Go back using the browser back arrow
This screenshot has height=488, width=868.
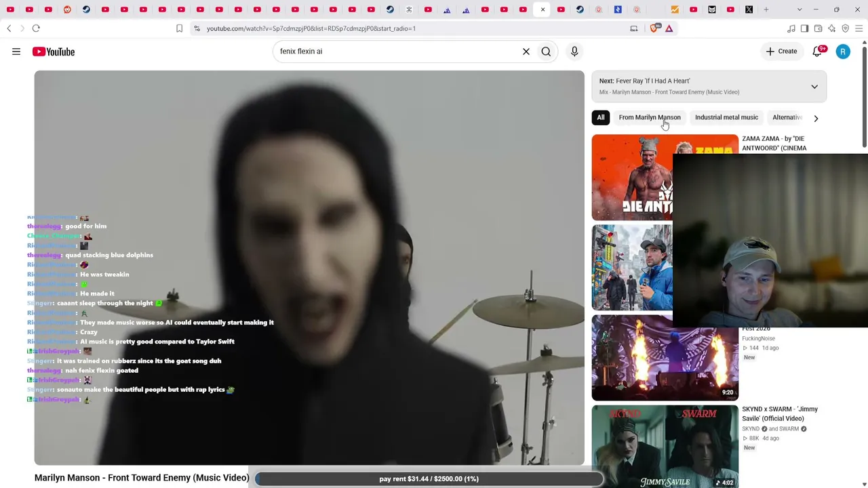coord(9,28)
